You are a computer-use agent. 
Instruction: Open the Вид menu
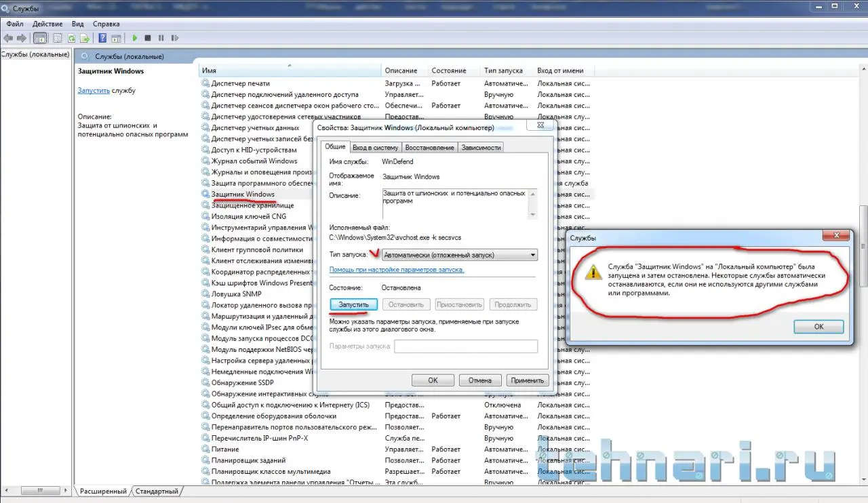[x=78, y=24]
